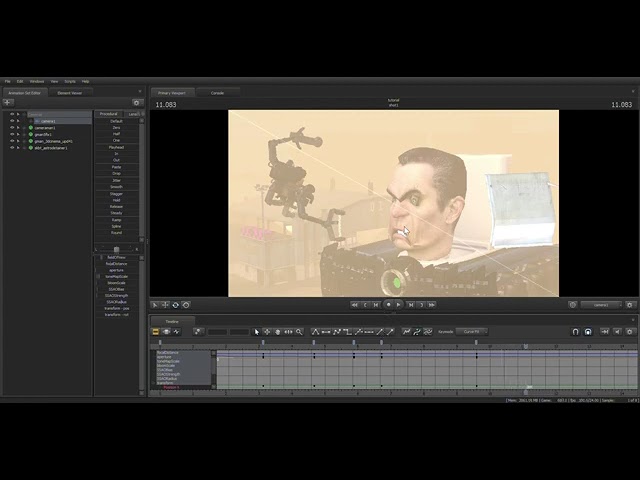The width and height of the screenshot is (640, 480).
Task: Open the timeline gear settings
Action: 630,332
